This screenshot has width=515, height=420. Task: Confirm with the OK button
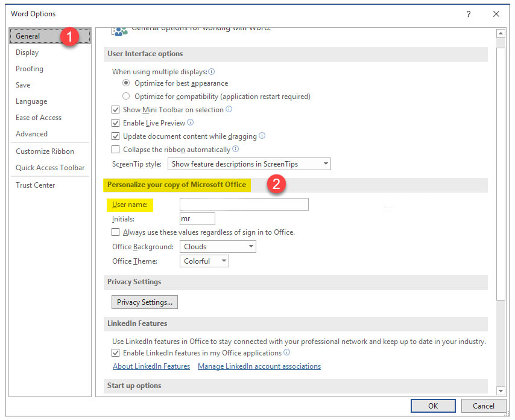[433, 406]
